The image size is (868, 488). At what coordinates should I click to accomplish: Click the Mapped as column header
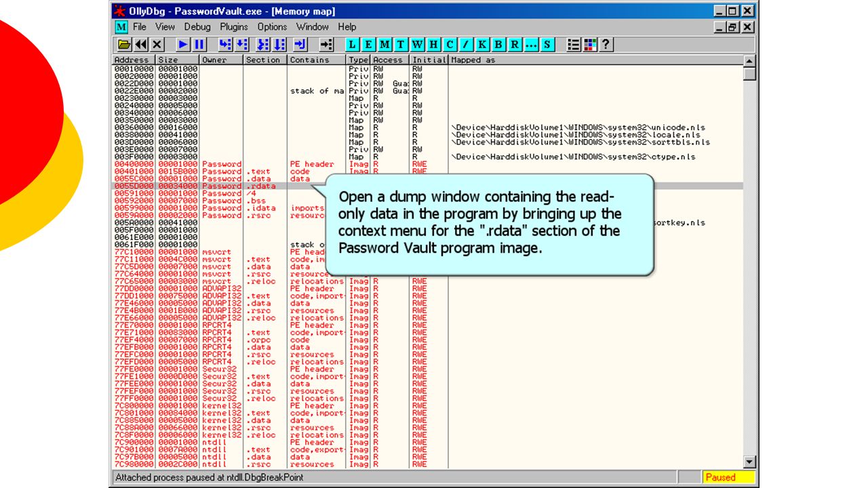click(595, 60)
